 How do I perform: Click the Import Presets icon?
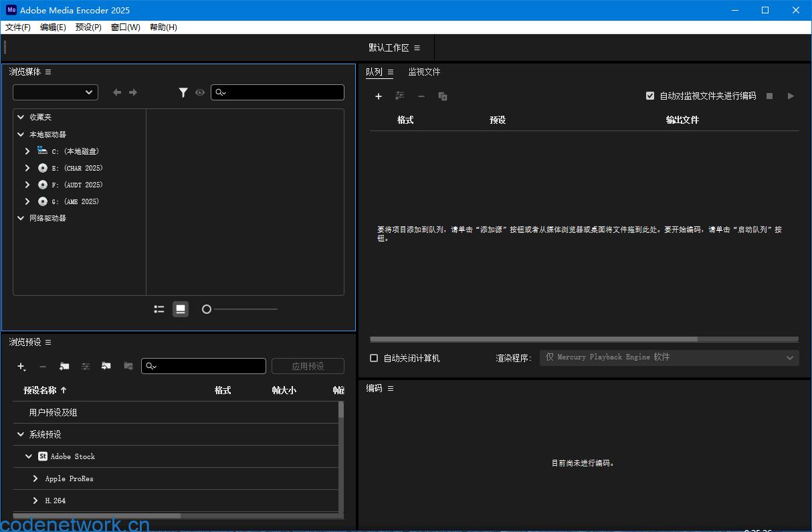tap(106, 367)
